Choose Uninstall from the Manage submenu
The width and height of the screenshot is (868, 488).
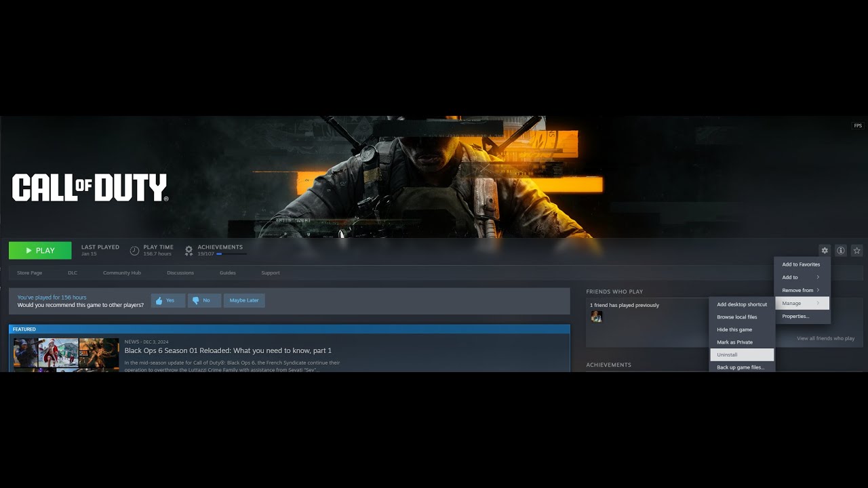pyautogui.click(x=742, y=354)
